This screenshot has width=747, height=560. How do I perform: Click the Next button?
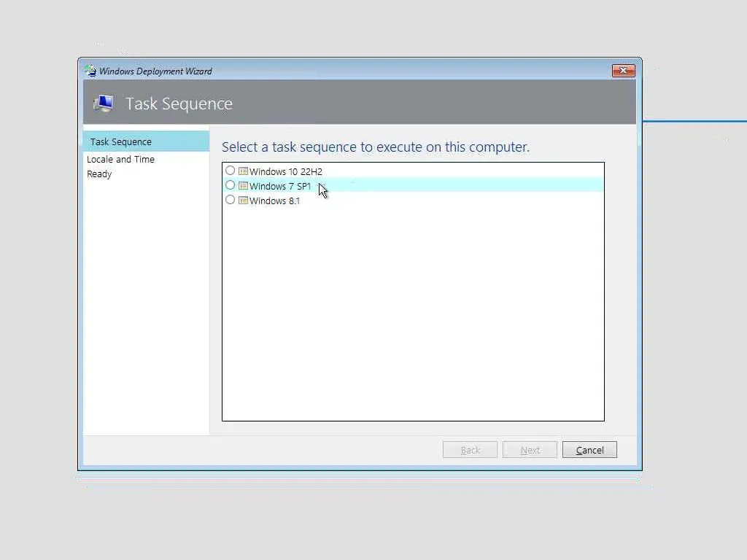coord(530,449)
